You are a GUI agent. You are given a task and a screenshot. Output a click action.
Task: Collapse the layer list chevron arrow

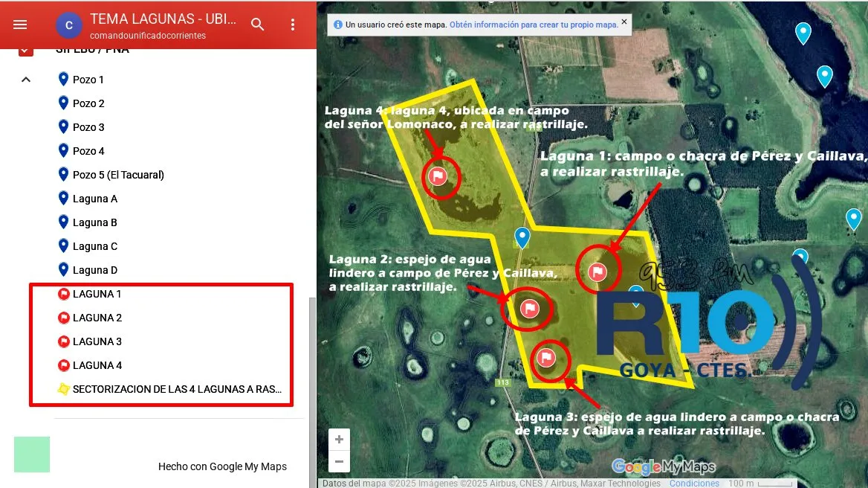click(26, 80)
